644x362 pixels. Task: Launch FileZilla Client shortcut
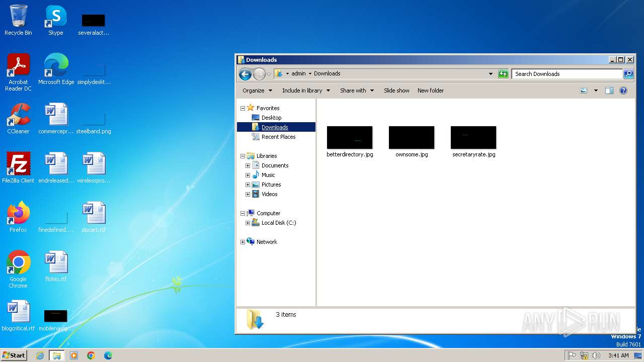18,168
